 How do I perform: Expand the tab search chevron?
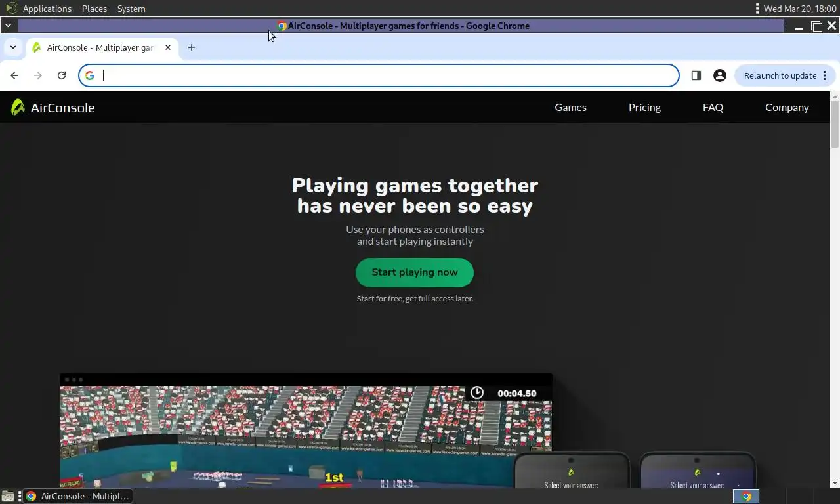(13, 47)
